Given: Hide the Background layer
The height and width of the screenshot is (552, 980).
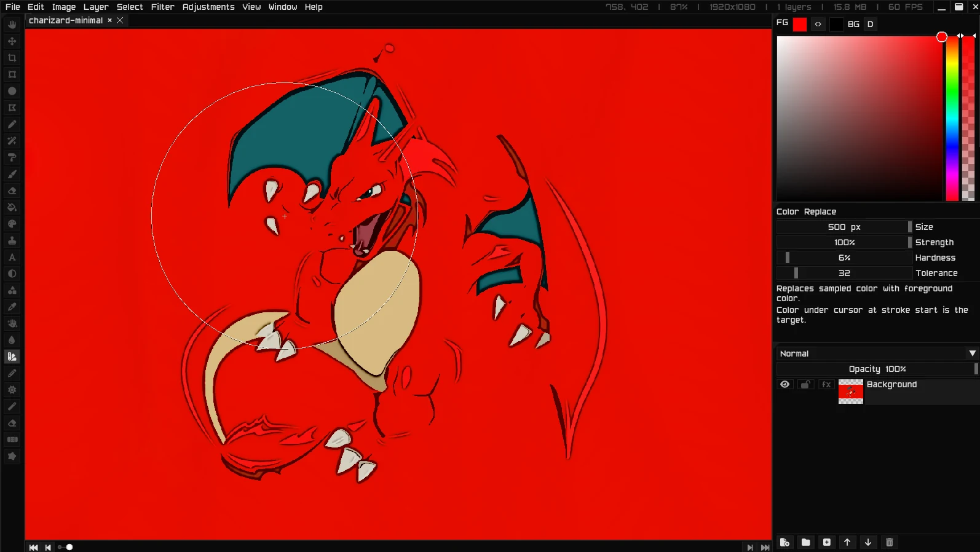Looking at the screenshot, I should click(785, 384).
